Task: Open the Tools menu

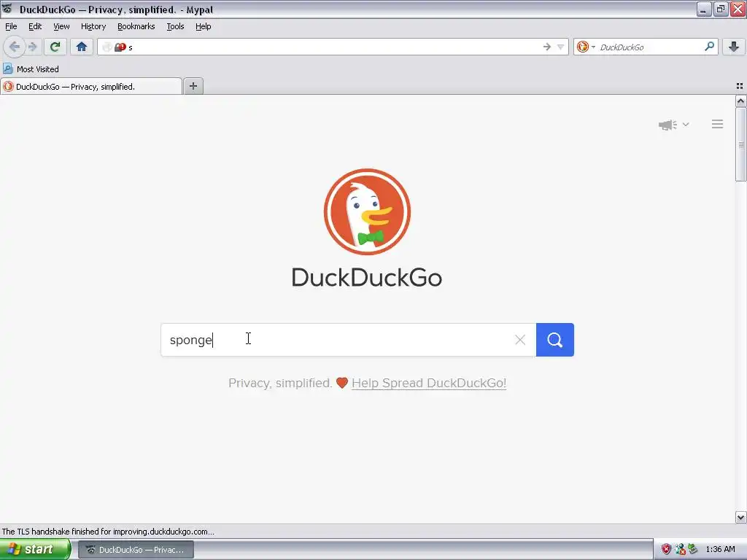Action: coord(175,26)
